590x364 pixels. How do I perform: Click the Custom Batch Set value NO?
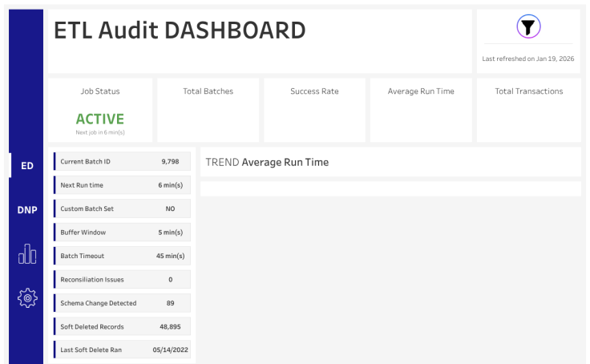coord(170,208)
